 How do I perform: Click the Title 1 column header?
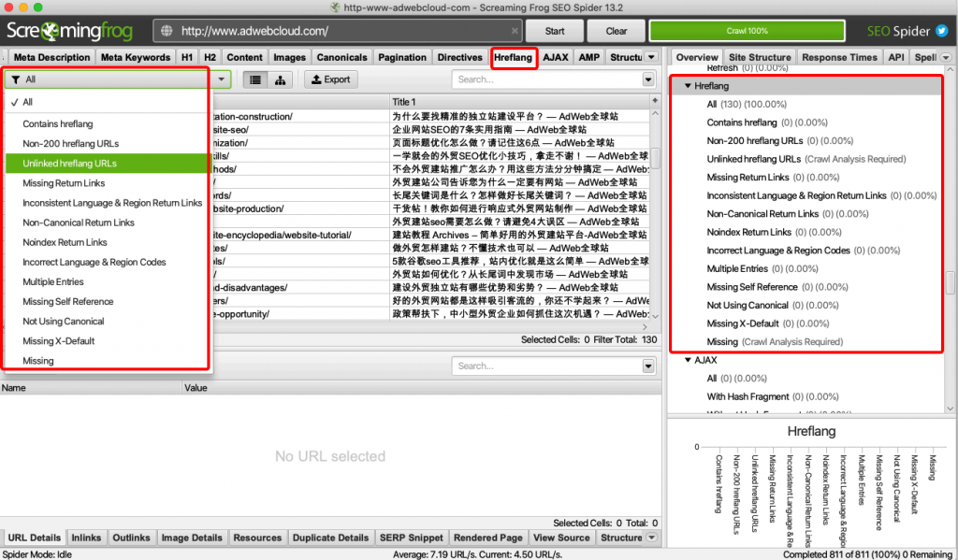[519, 102]
